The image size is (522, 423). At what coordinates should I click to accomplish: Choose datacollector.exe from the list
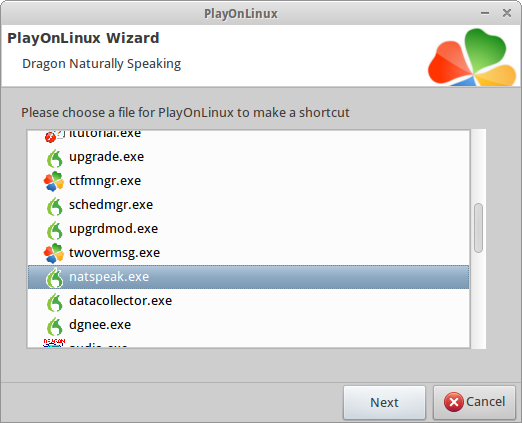(x=248, y=301)
